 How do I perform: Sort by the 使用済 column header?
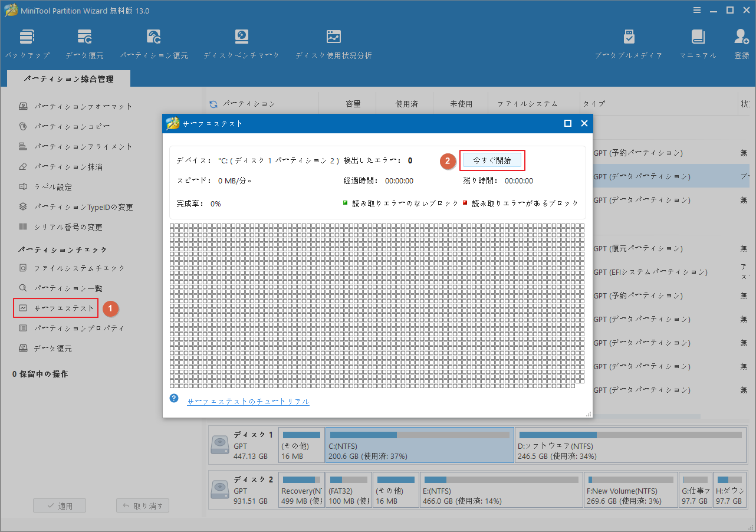407,104
